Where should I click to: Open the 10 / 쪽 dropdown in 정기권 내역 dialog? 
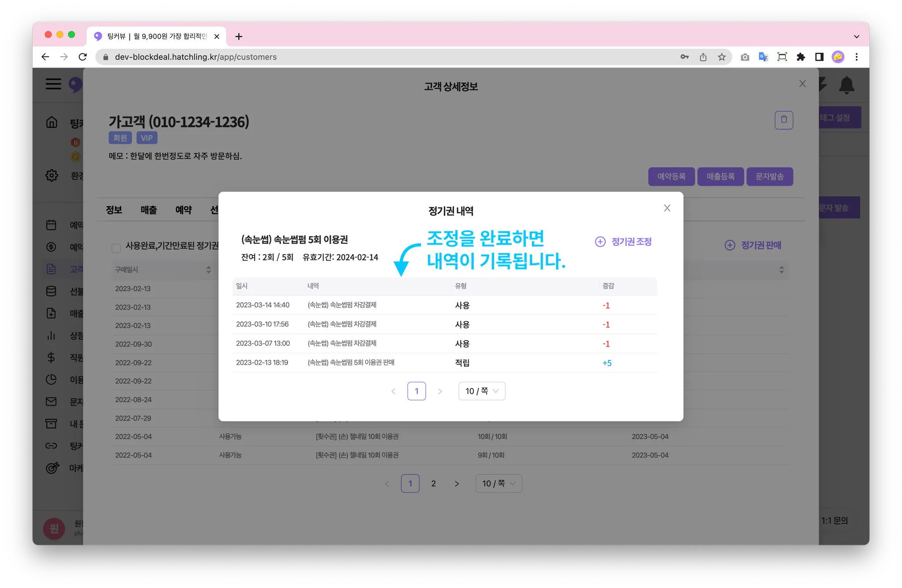pyautogui.click(x=481, y=391)
